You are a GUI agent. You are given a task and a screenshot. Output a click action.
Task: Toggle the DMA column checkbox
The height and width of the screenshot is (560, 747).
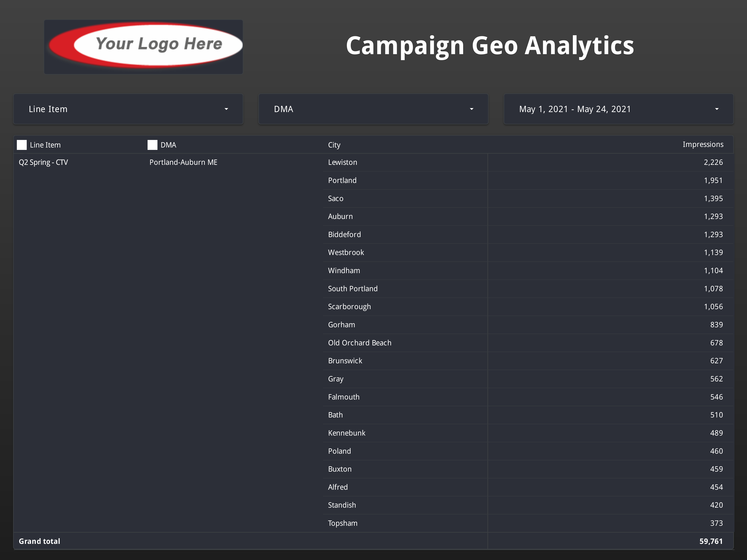[152, 145]
